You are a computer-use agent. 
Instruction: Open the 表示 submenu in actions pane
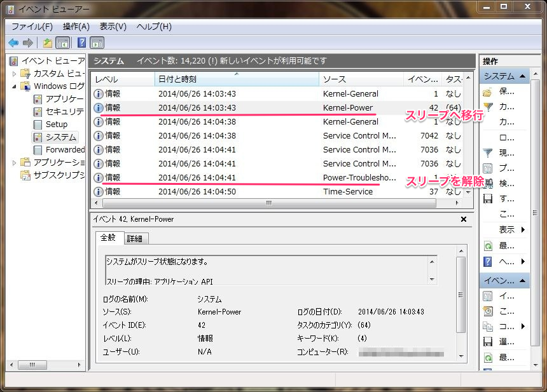[x=511, y=229]
